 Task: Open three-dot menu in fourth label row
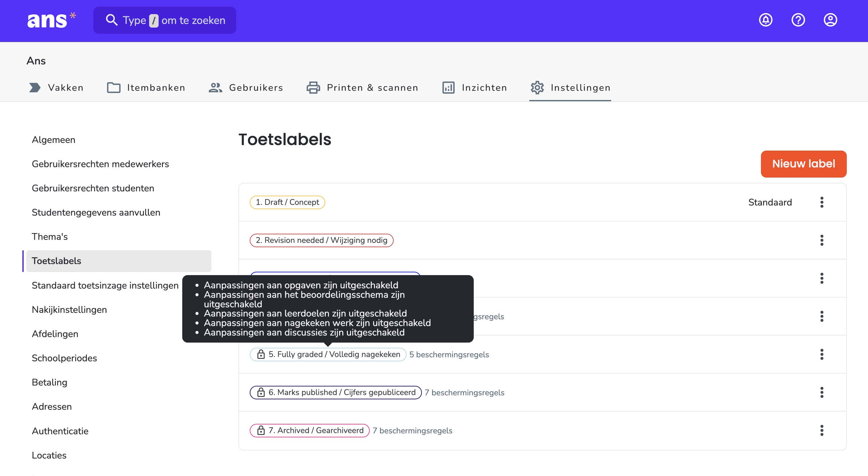click(821, 316)
